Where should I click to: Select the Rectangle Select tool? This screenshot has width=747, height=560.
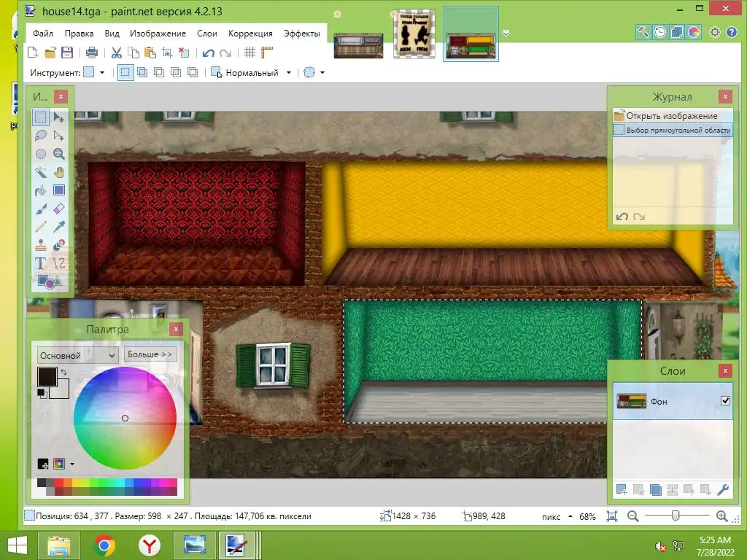click(x=41, y=117)
